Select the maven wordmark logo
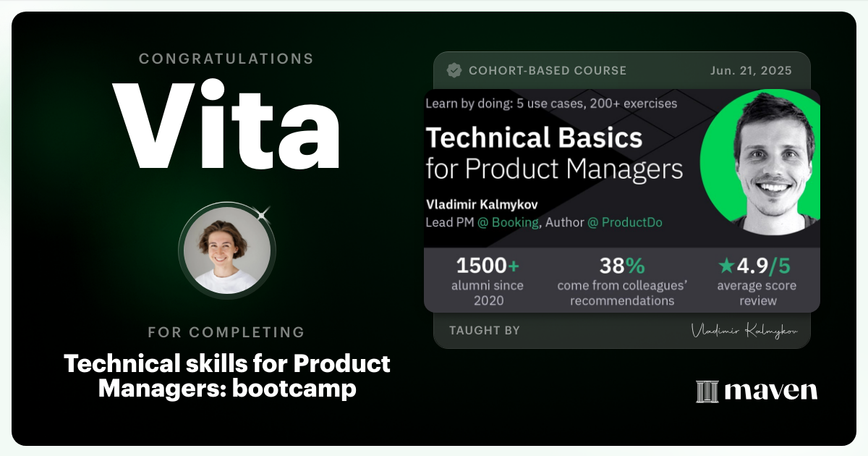Screen dimensions: 868x456 point(770,391)
